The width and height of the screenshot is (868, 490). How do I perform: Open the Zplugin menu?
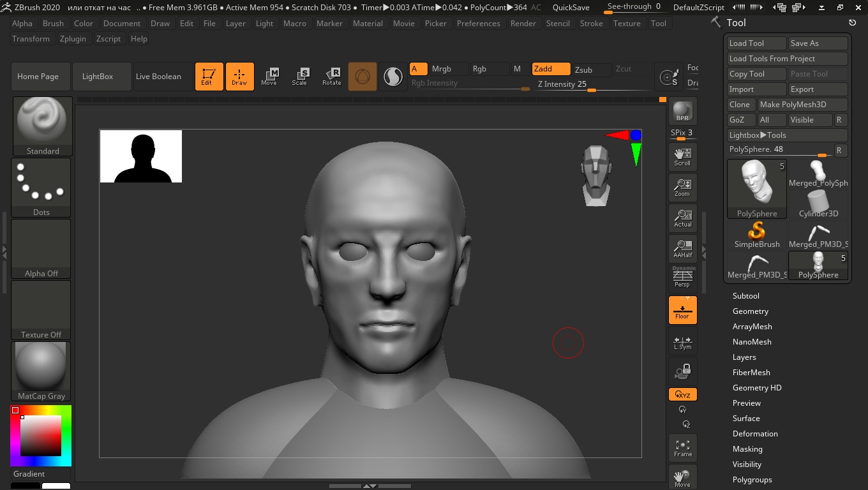coord(73,39)
